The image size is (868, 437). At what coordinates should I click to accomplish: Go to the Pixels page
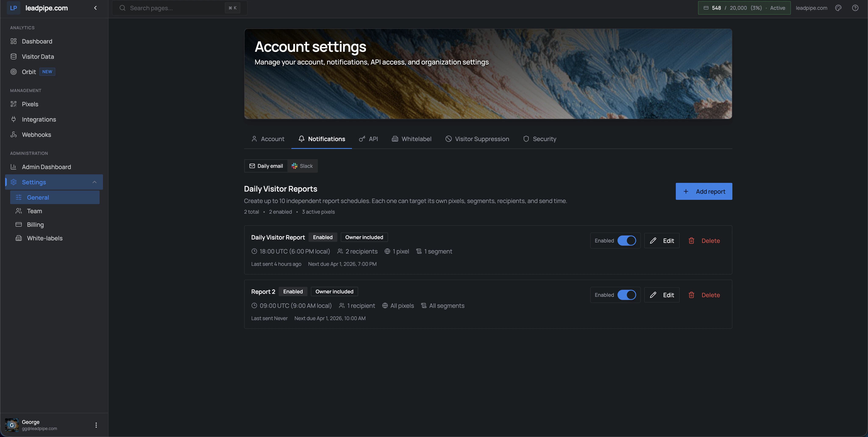(x=30, y=104)
